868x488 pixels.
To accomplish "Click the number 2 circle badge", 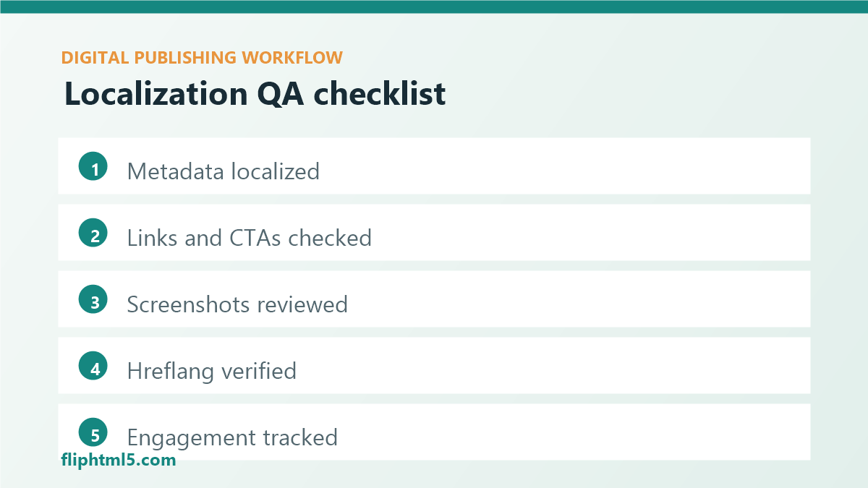I will 93,234.
